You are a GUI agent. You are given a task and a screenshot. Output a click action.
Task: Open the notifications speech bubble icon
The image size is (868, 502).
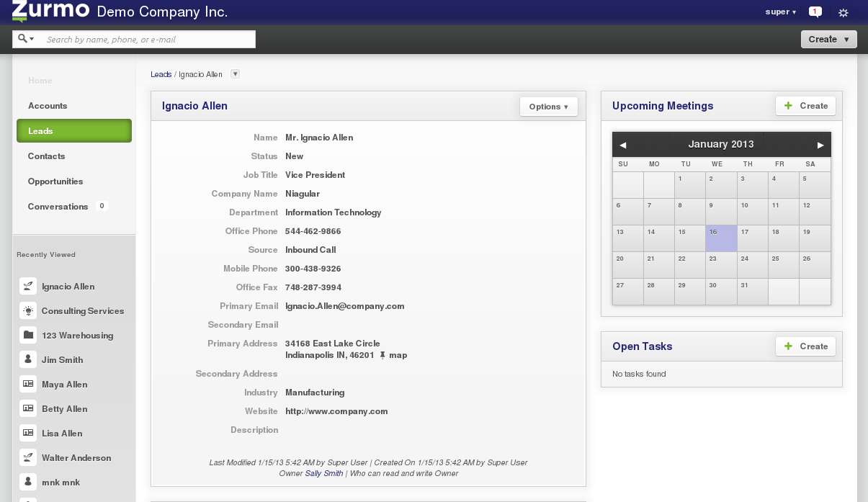815,12
